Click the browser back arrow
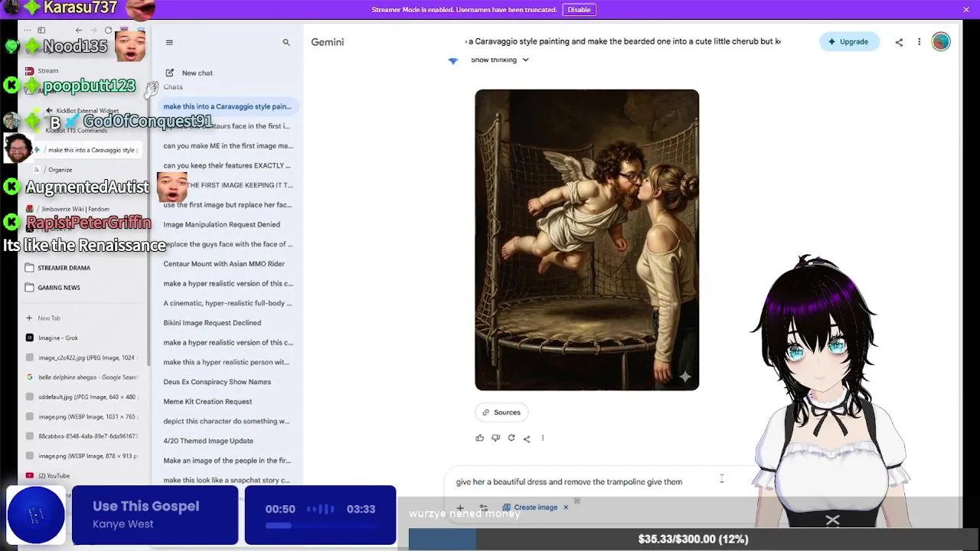The height and width of the screenshot is (551, 980). [x=79, y=31]
